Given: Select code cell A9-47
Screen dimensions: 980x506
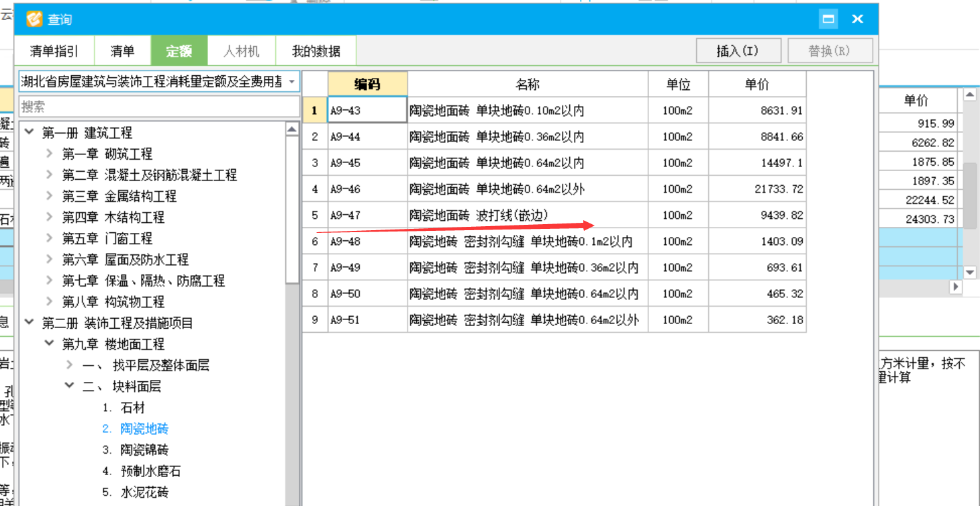Looking at the screenshot, I should tap(367, 215).
